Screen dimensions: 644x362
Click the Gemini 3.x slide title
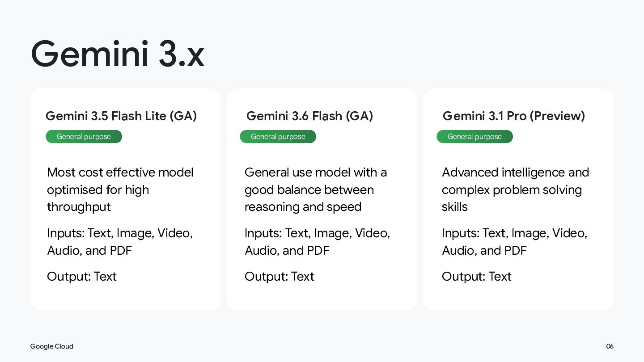118,54
